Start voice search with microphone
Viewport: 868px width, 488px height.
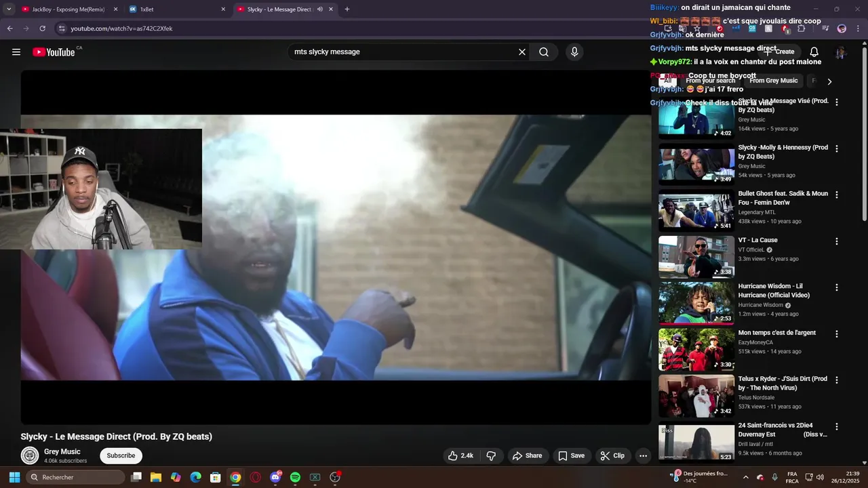click(574, 52)
